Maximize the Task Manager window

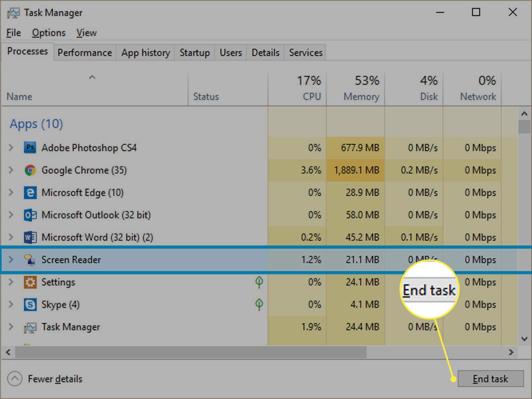pos(476,12)
